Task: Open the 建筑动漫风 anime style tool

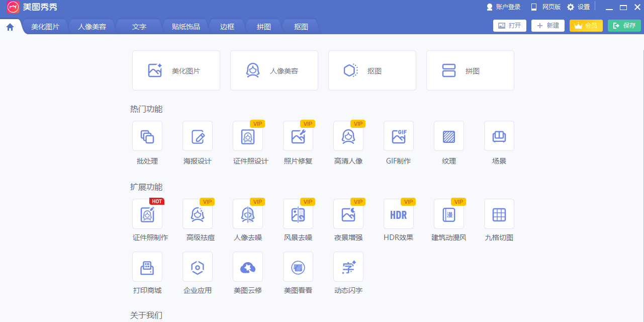Action: point(449,214)
